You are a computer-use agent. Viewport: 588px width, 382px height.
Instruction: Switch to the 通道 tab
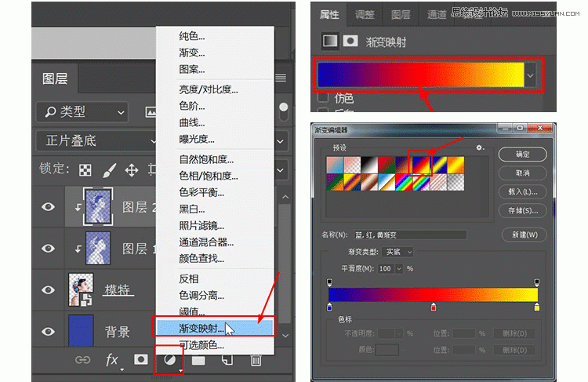437,15
